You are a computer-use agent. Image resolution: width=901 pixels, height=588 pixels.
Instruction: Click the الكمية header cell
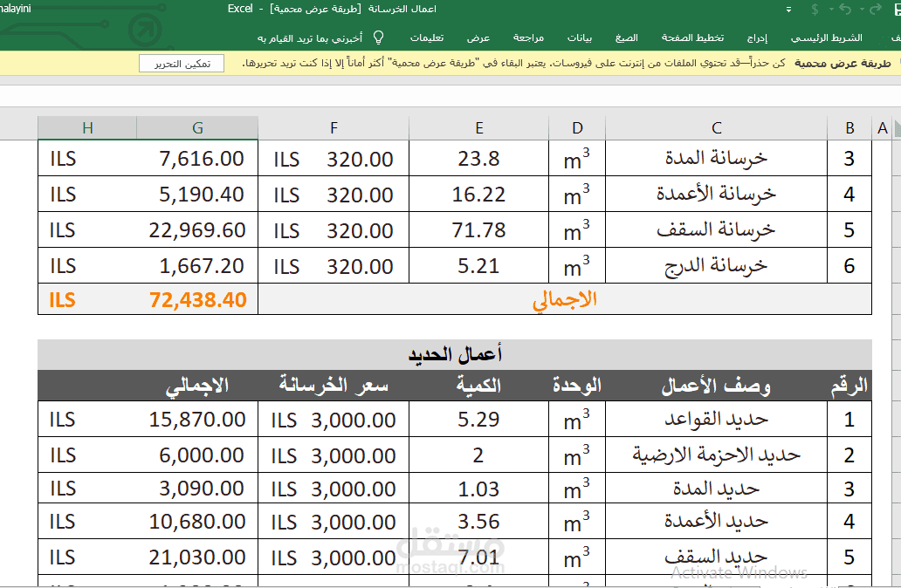pos(478,386)
